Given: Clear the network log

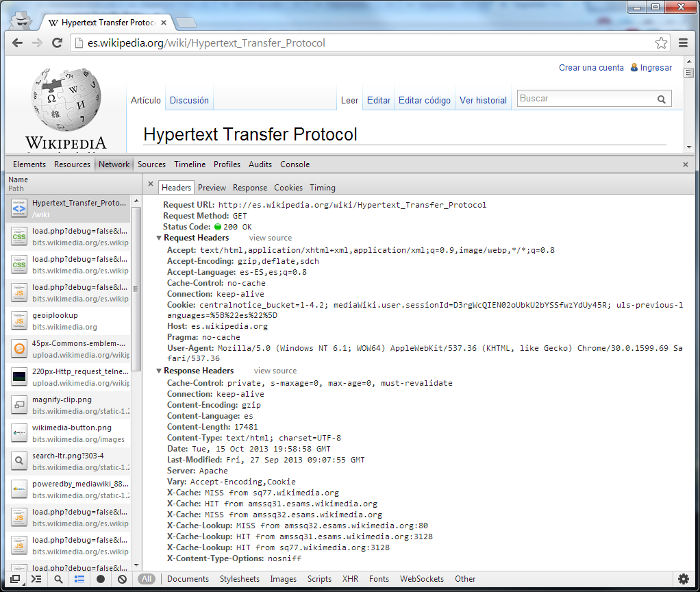Looking at the screenshot, I should (122, 579).
